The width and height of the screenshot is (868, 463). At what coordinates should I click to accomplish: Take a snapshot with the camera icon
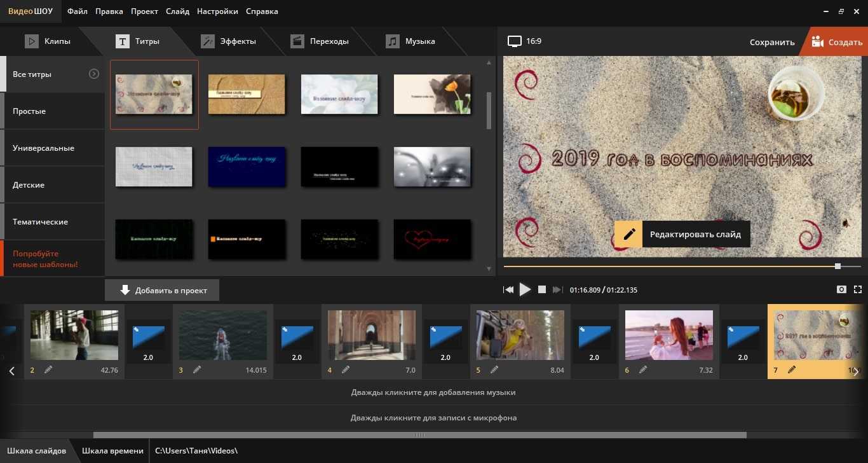841,289
